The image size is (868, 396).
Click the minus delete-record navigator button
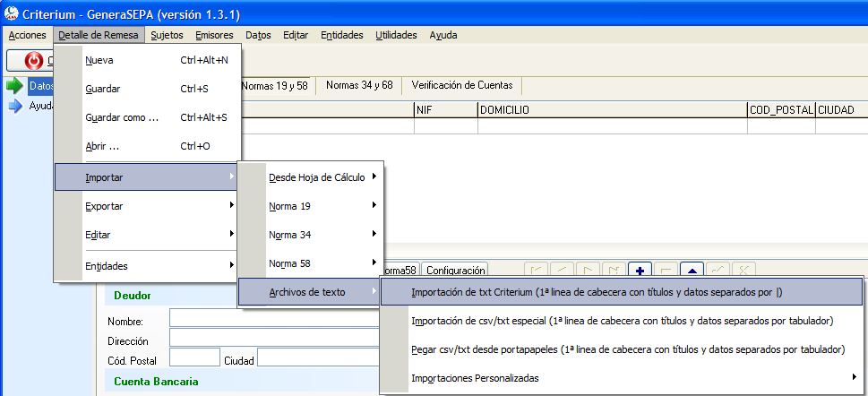tap(666, 270)
